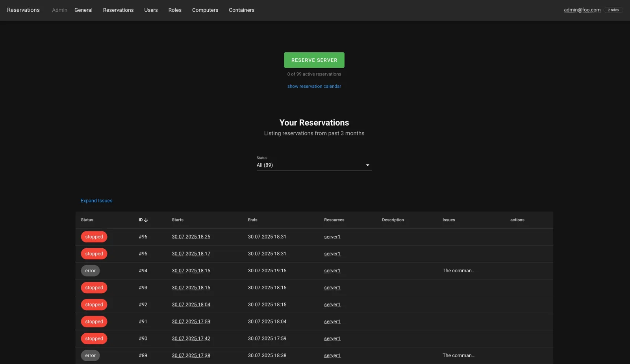The height and width of the screenshot is (364, 630).
Task: Click the error badge for reservation #94
Action: click(91, 271)
